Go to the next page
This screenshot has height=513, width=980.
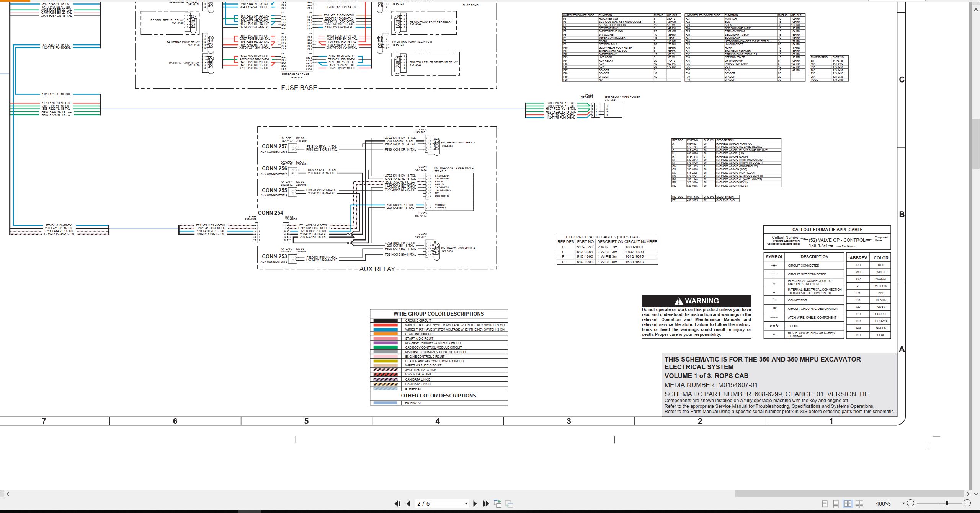coord(475,504)
